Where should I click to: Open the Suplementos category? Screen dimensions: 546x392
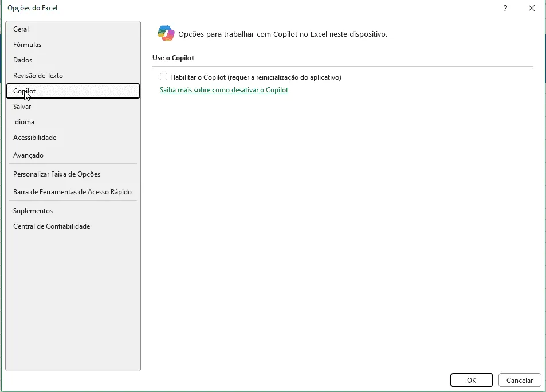[73, 211]
